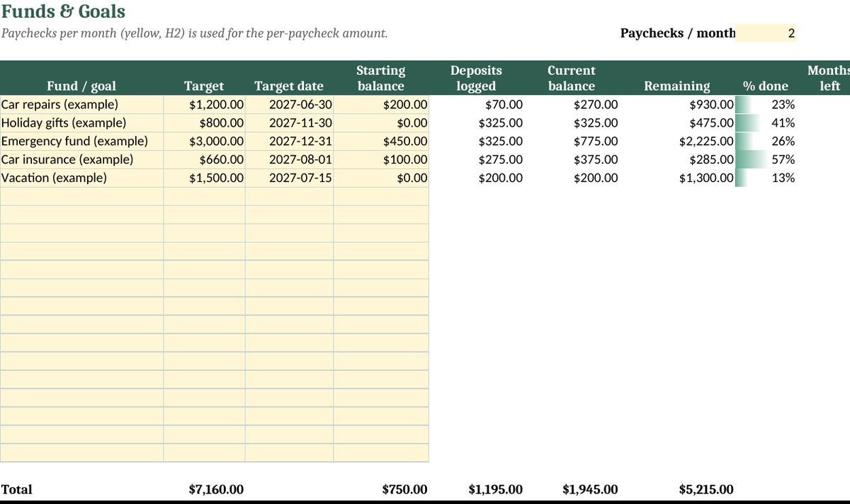Select the 2027-08-01 target date
850x504 pixels.
(290, 160)
